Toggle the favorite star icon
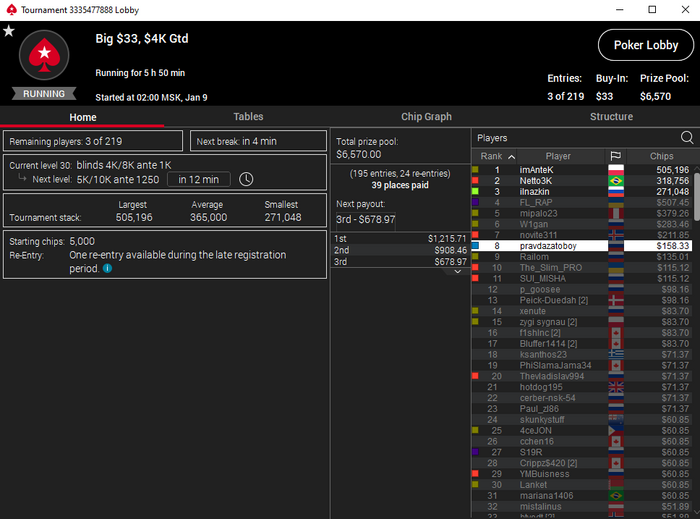 9,31
